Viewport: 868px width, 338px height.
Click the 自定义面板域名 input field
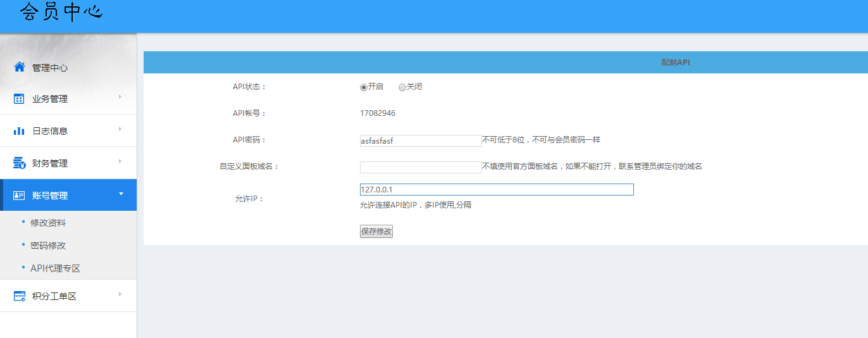pos(421,167)
